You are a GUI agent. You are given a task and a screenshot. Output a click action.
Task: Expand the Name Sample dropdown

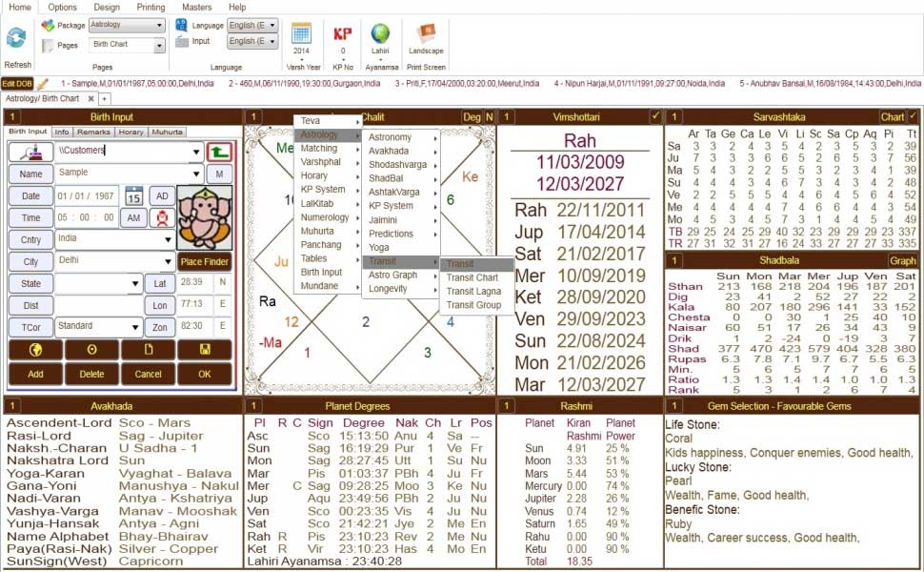point(196,174)
